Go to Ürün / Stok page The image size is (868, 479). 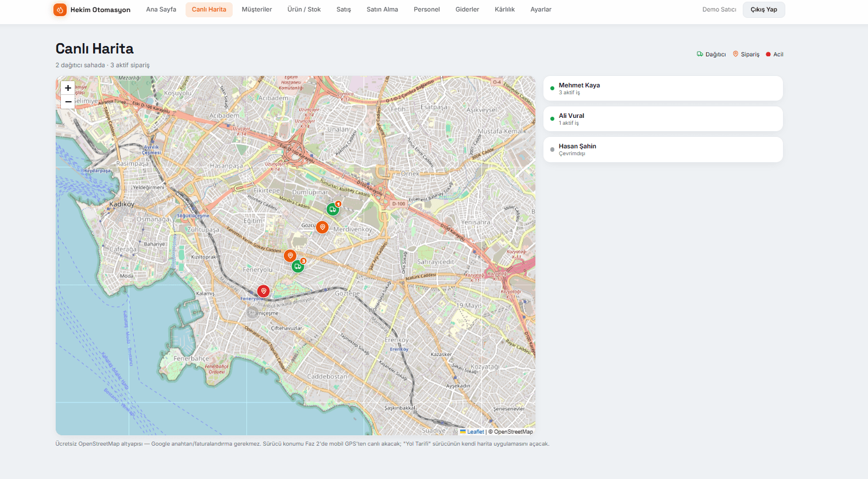click(304, 10)
